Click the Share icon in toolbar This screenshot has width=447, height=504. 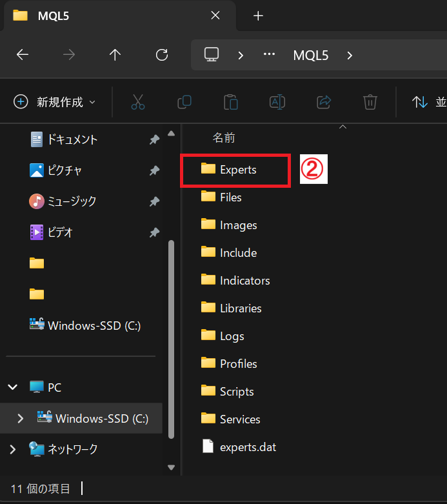click(323, 102)
